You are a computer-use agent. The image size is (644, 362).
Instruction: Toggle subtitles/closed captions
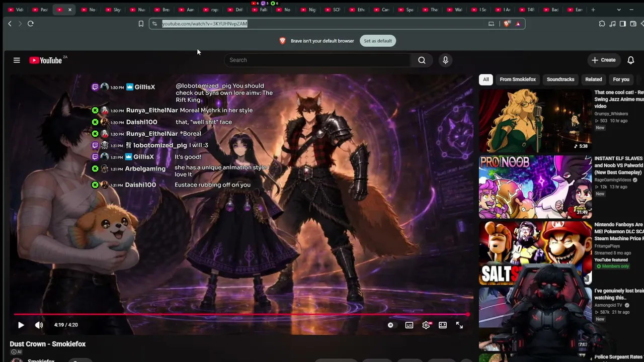pos(409,325)
